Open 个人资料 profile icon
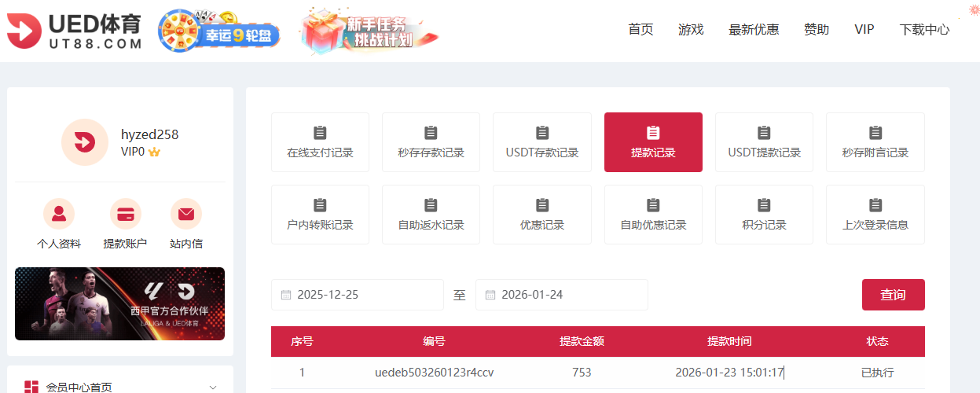The image size is (980, 393). [59, 214]
